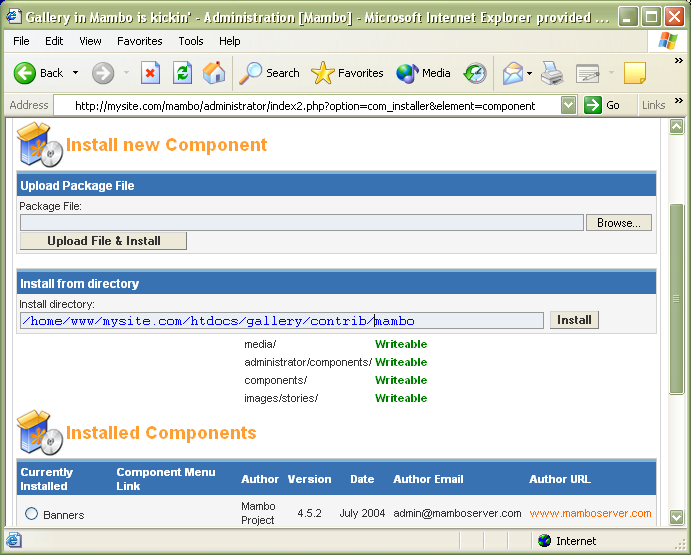Open the Favorites star toolbar button
Image resolution: width=691 pixels, height=555 pixels.
pos(347,73)
